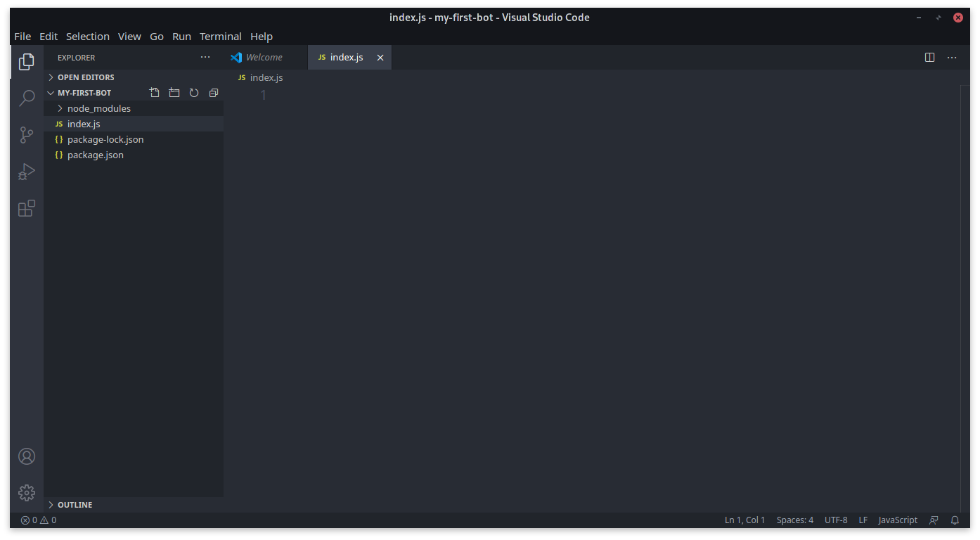
Task: Close the index.js editor tab
Action: tap(380, 58)
